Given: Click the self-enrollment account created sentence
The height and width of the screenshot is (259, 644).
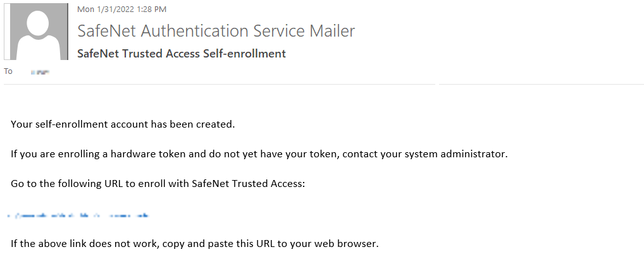Looking at the screenshot, I should [123, 124].
